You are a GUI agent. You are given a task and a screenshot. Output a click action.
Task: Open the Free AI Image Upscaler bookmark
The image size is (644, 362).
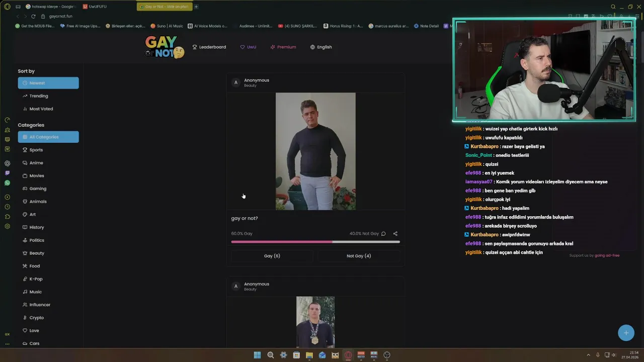coord(80,26)
